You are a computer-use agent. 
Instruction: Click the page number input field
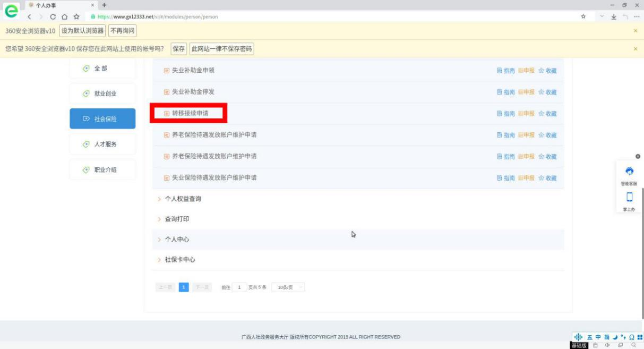239,287
